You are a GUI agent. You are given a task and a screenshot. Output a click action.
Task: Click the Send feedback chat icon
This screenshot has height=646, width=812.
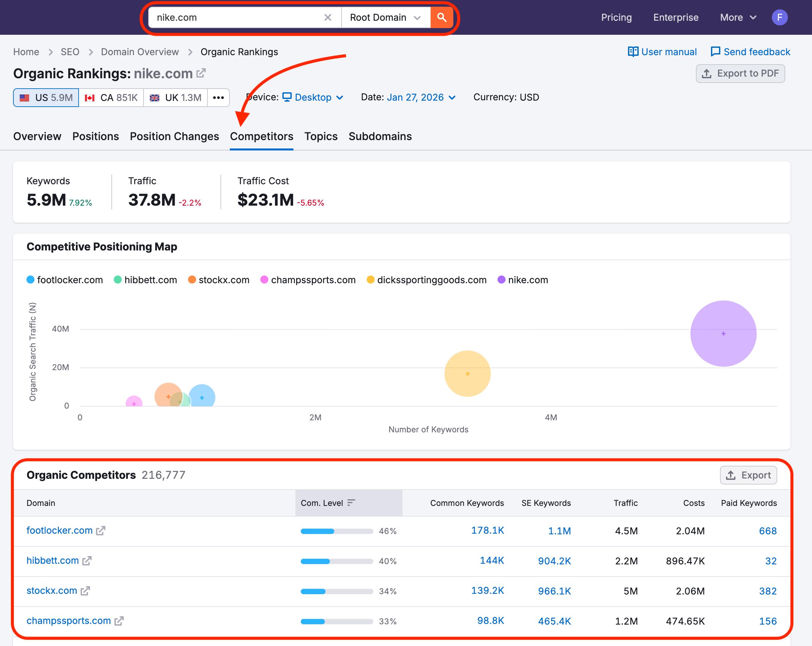tap(715, 51)
